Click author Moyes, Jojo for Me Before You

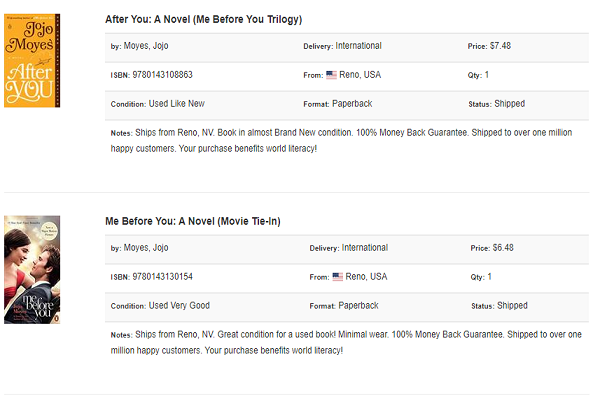146,248
